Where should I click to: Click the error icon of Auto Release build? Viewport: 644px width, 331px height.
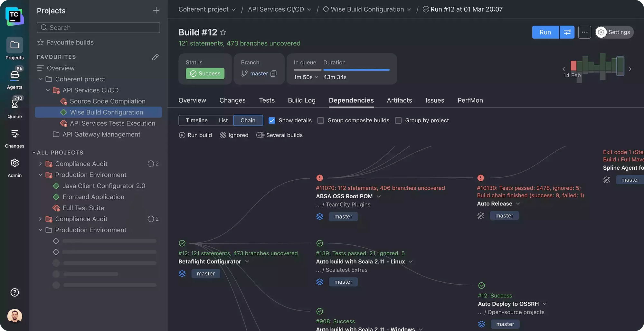(480, 178)
